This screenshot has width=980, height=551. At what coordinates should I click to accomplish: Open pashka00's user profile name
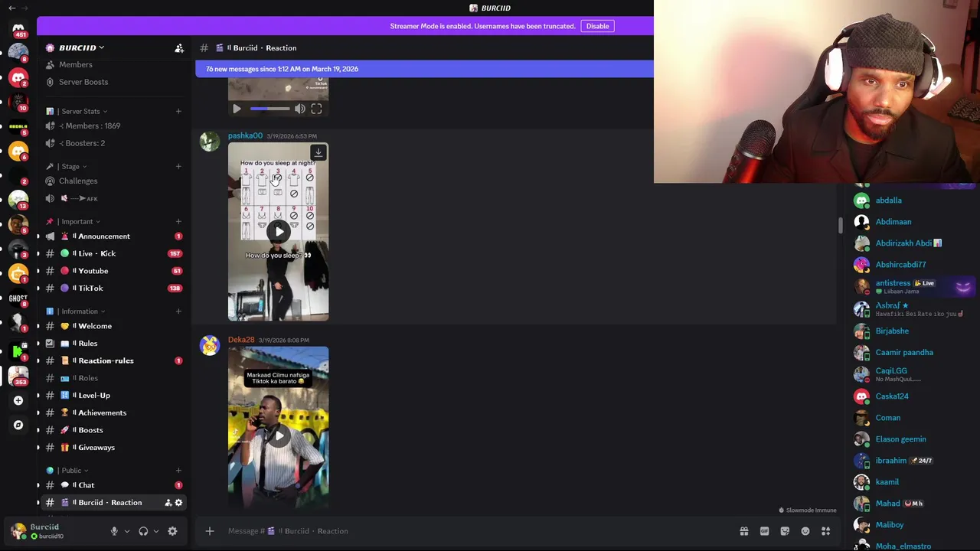[245, 135]
